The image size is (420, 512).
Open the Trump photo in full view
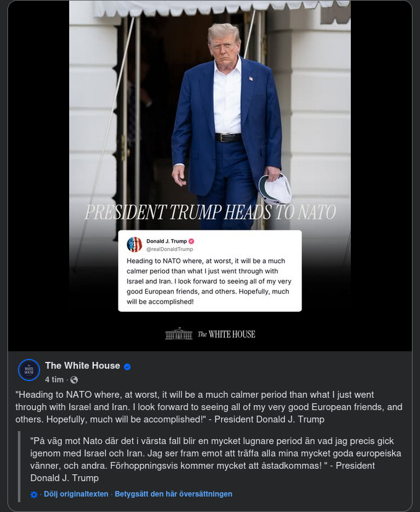tap(210, 175)
